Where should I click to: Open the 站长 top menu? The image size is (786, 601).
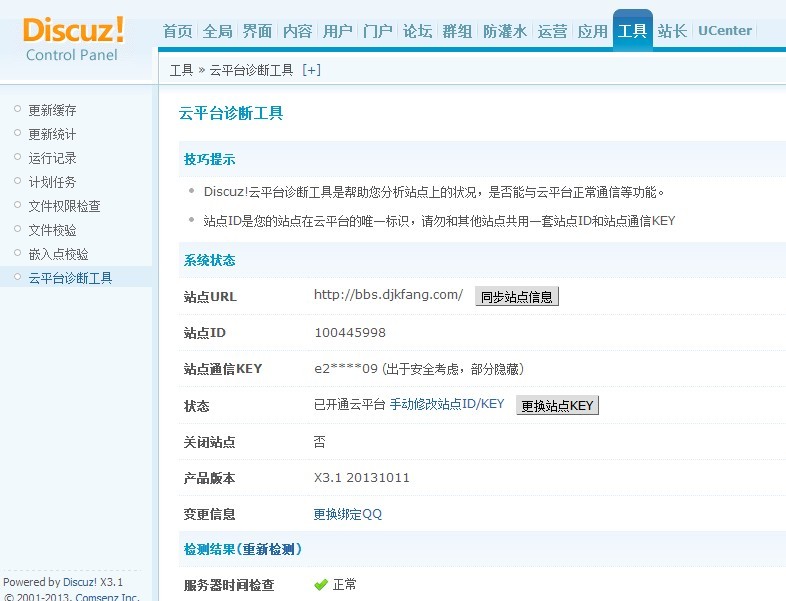tap(672, 31)
